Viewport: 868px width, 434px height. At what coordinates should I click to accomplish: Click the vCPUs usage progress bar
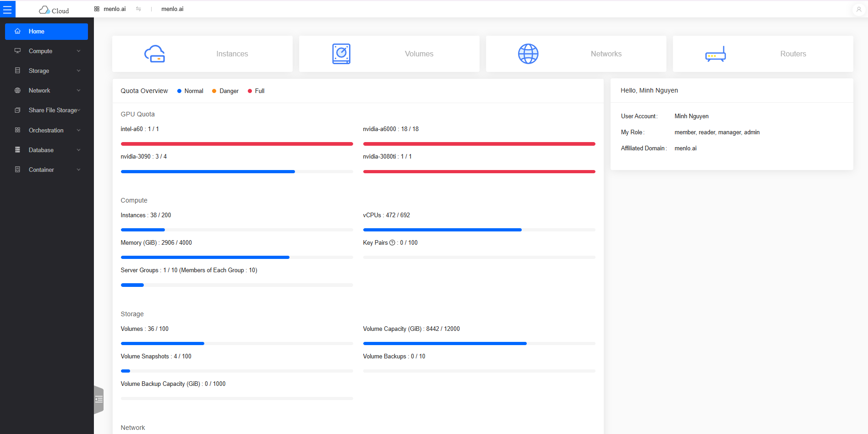click(479, 230)
